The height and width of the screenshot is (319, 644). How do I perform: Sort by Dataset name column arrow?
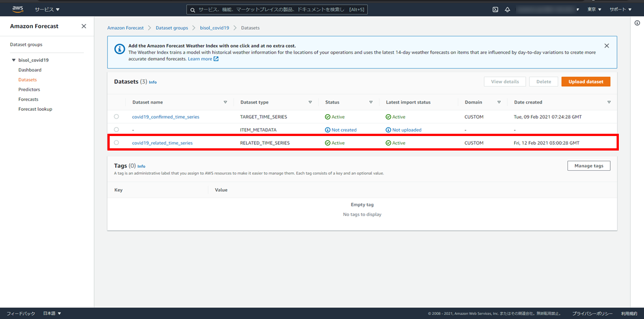225,102
